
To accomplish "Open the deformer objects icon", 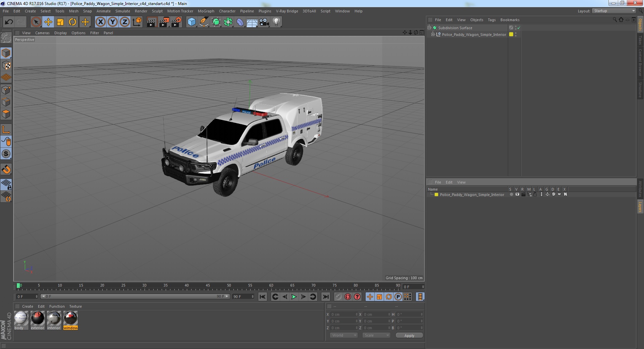I will (x=240, y=22).
